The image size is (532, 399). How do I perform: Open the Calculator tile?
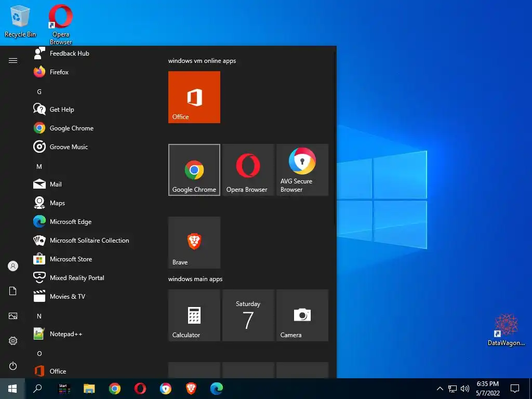coord(194,315)
